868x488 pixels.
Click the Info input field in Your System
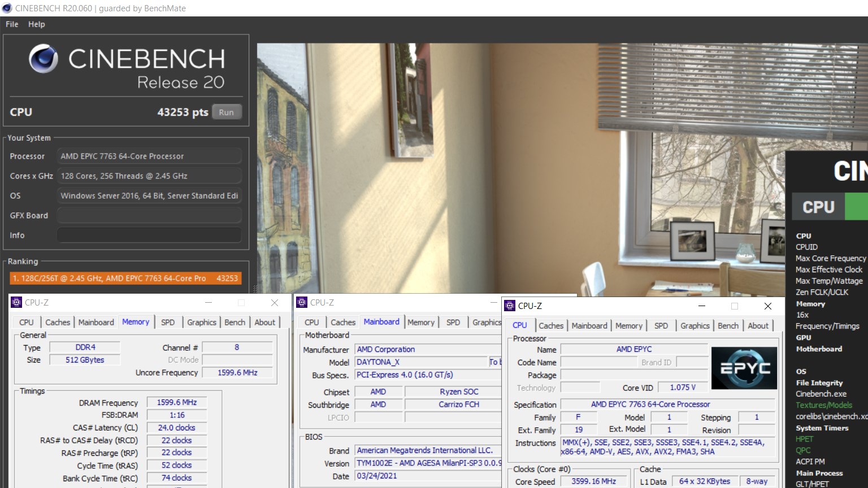[x=149, y=235]
